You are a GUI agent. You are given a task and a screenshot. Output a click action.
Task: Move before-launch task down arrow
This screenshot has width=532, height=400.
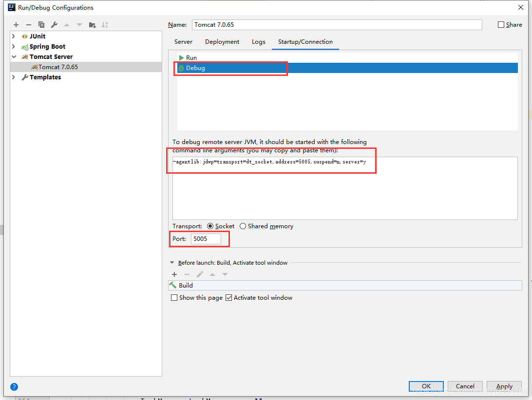pos(225,274)
